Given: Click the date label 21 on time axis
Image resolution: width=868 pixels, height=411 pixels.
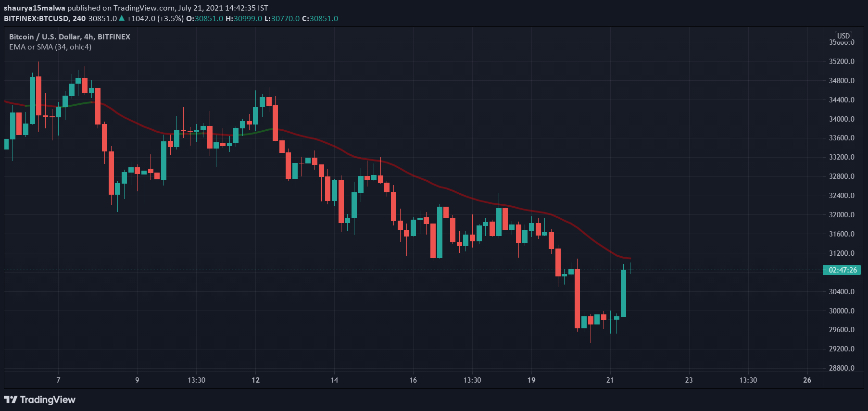Looking at the screenshot, I should (x=610, y=380).
